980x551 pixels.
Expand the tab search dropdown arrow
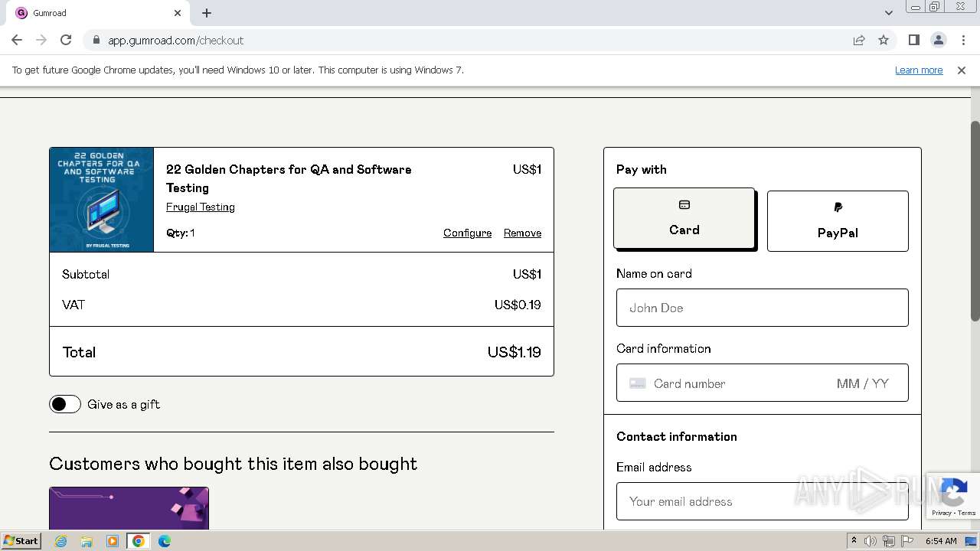(889, 13)
